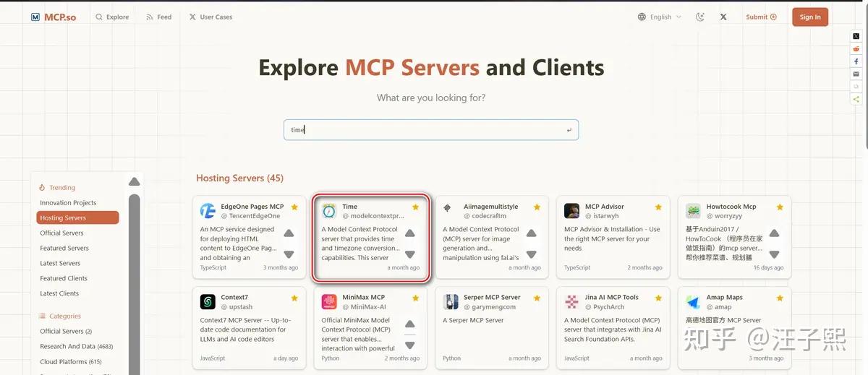Click the star on EdgeOne Pages MCP card
The image size is (868, 375).
pos(294,207)
